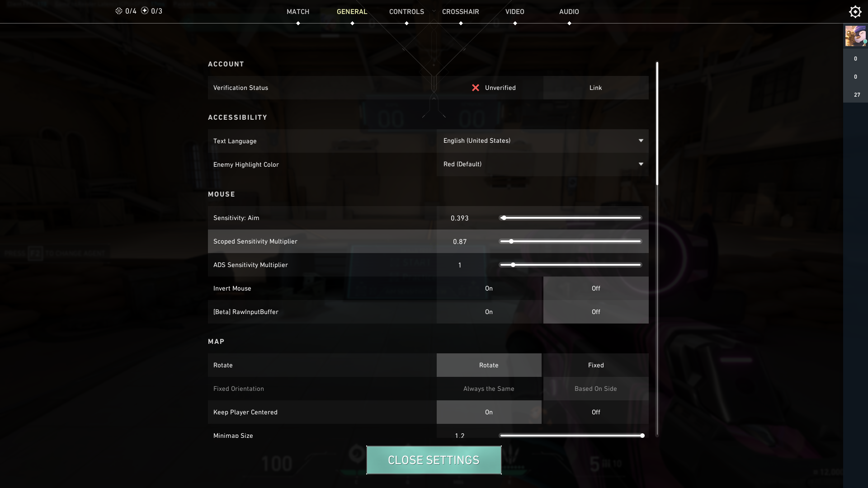Screen dimensions: 868x488
Task: Click player profile thumbnail top right
Action: [856, 37]
